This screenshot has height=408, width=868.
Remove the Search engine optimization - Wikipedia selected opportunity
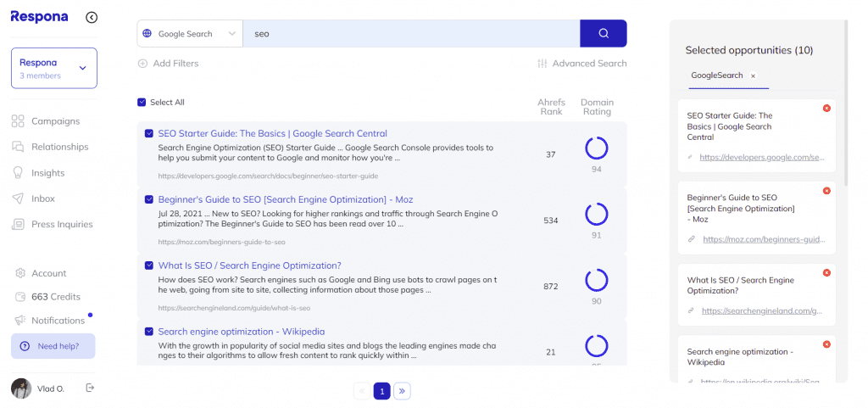pyautogui.click(x=827, y=344)
